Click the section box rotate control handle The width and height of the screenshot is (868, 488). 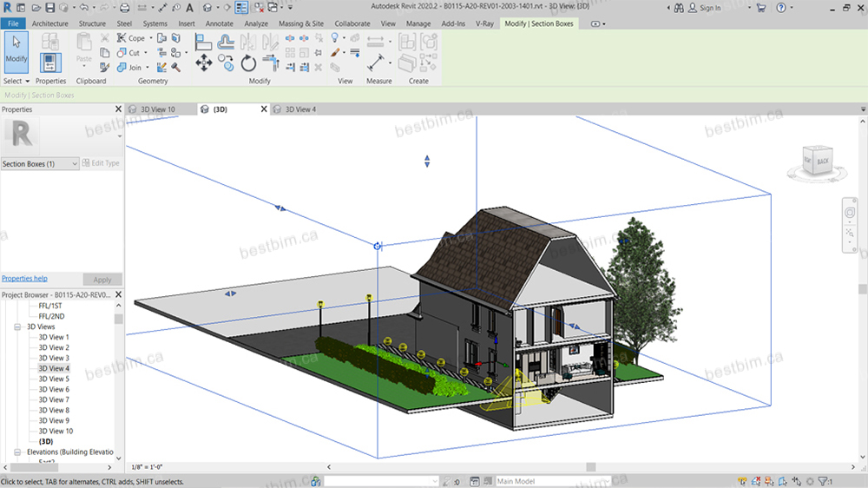coord(378,246)
